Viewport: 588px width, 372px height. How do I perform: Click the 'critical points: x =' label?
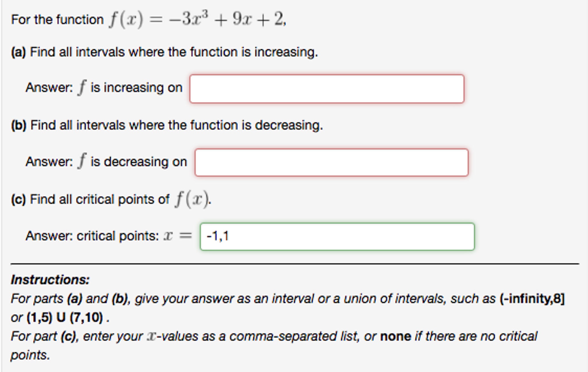109,236
